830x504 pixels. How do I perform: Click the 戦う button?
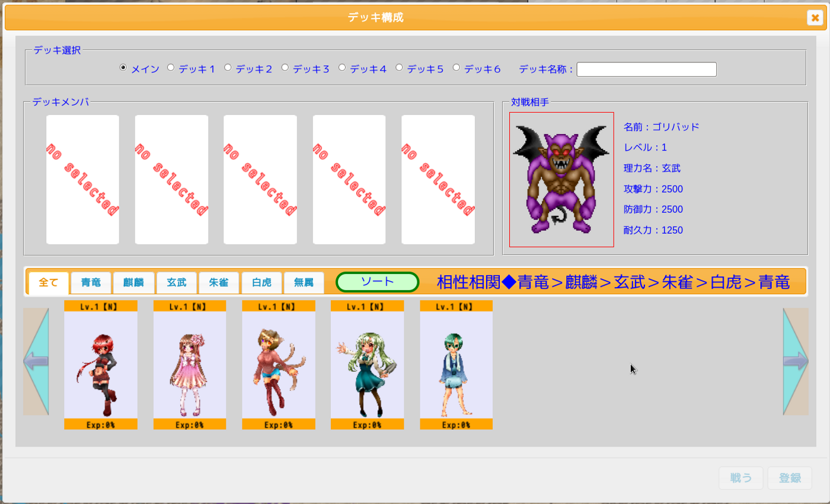click(x=741, y=478)
